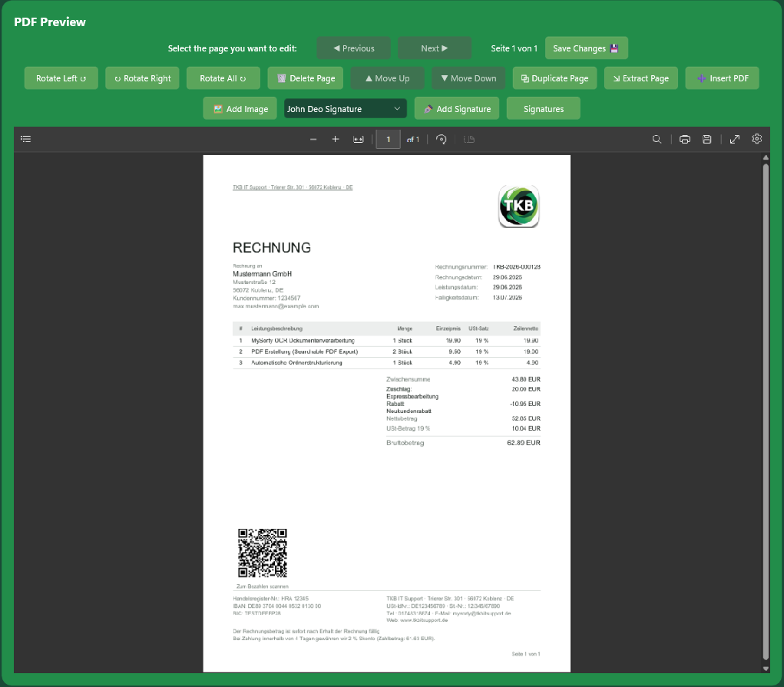Click the fit-to-width icon in viewer toolbar
The height and width of the screenshot is (687, 784).
(x=359, y=140)
